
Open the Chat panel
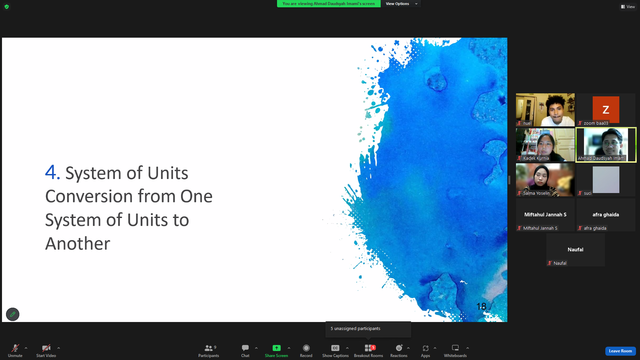[245, 350]
